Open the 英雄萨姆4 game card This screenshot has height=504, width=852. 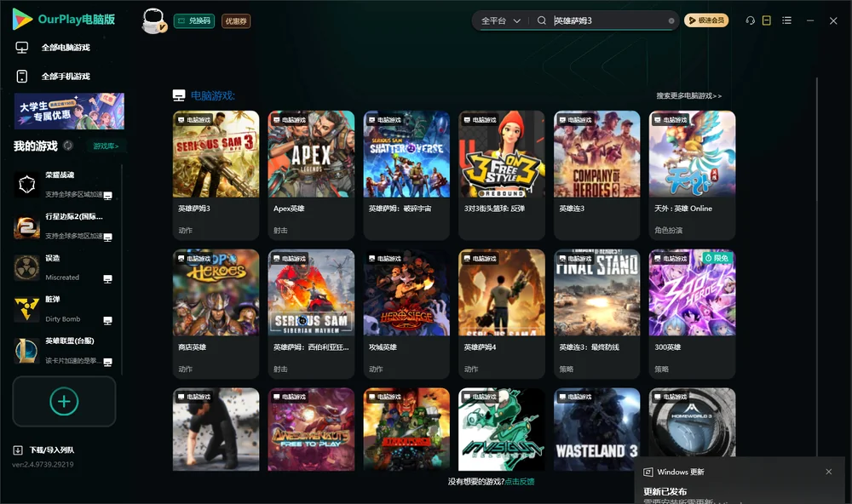point(502,313)
